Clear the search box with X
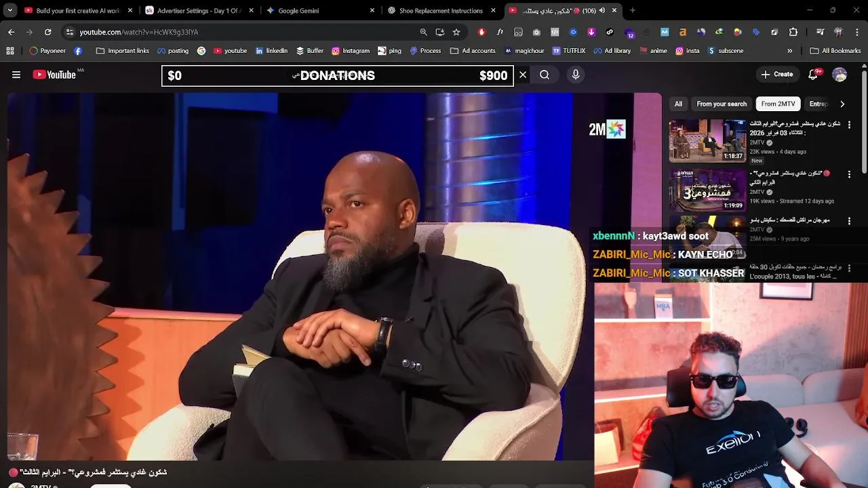The height and width of the screenshot is (488, 868). point(523,75)
